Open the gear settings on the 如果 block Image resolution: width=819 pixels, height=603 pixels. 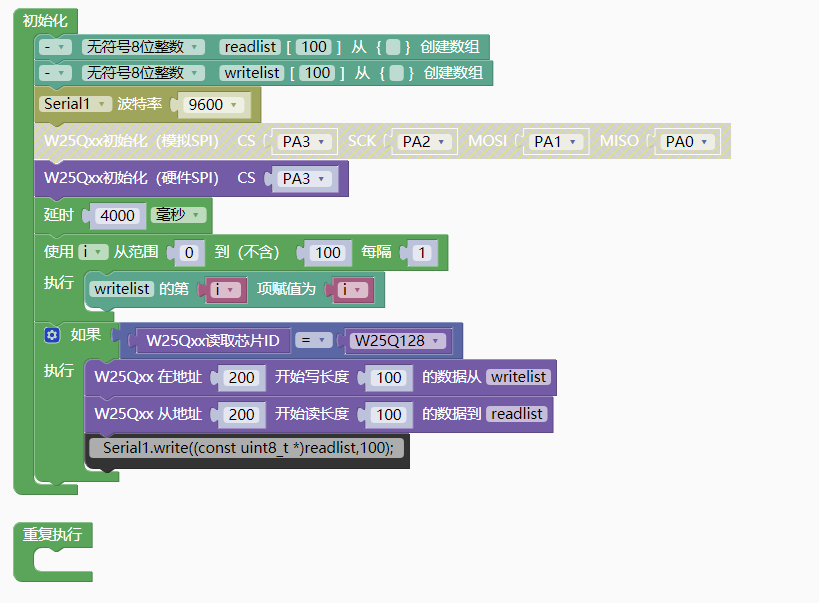52,335
